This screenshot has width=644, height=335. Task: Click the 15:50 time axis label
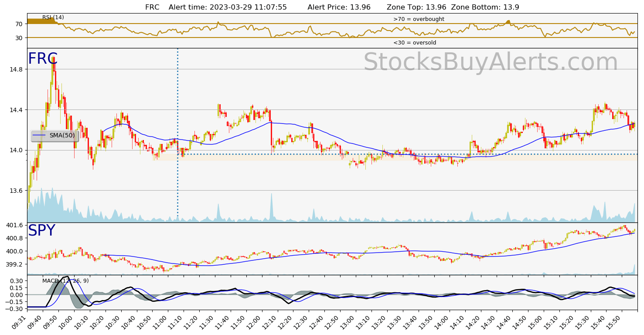tap(613, 322)
